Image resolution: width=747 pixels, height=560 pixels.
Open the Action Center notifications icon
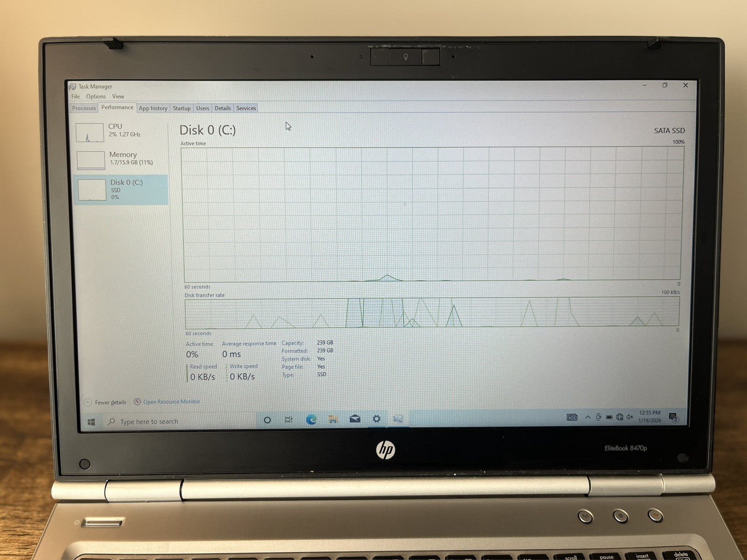coord(674,417)
